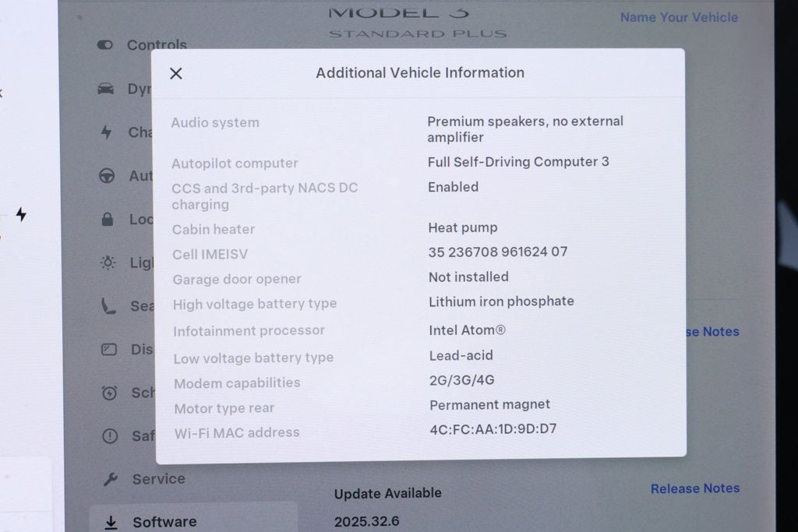Close the Additional Vehicle Information dialog
The width and height of the screenshot is (798, 532).
[175, 73]
